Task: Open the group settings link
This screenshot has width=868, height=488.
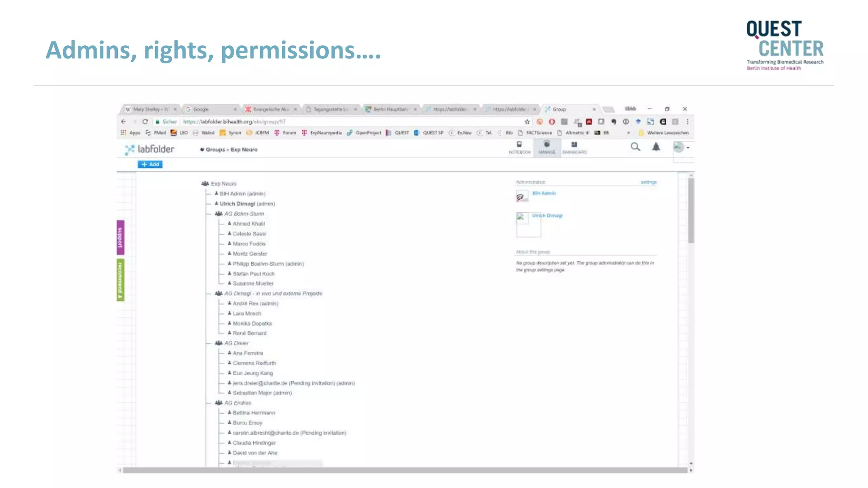Action: 648,182
